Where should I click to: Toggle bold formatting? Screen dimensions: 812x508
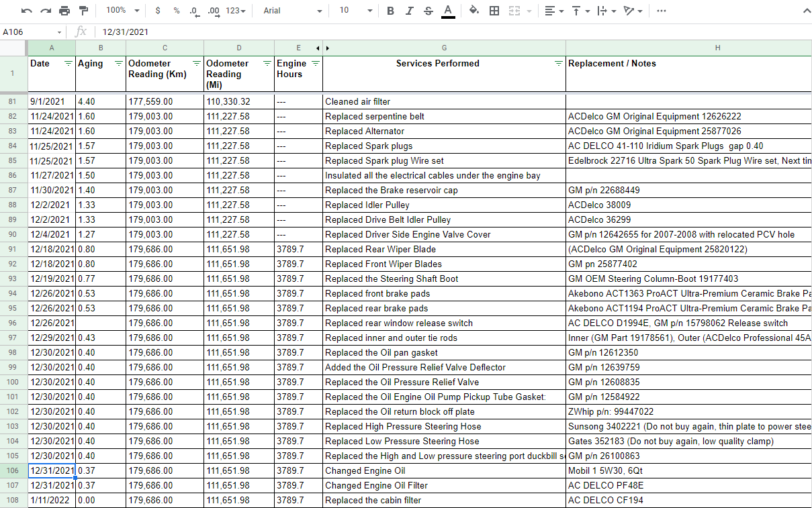[390, 11]
